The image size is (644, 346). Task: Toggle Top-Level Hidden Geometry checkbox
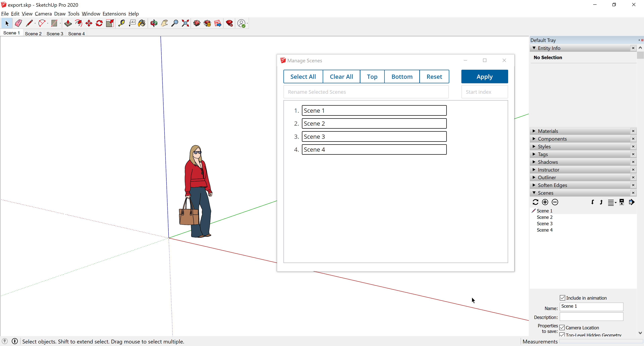[x=562, y=334]
